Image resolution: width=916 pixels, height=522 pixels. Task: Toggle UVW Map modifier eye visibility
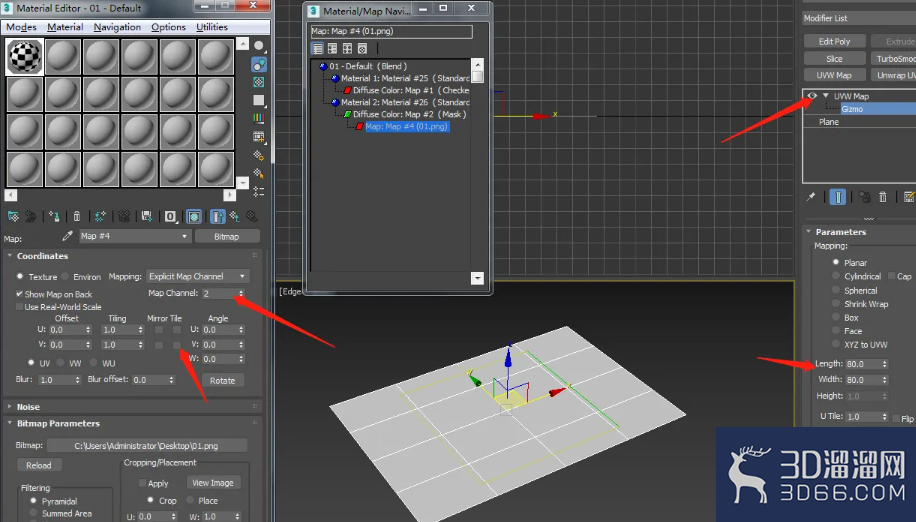click(x=812, y=96)
